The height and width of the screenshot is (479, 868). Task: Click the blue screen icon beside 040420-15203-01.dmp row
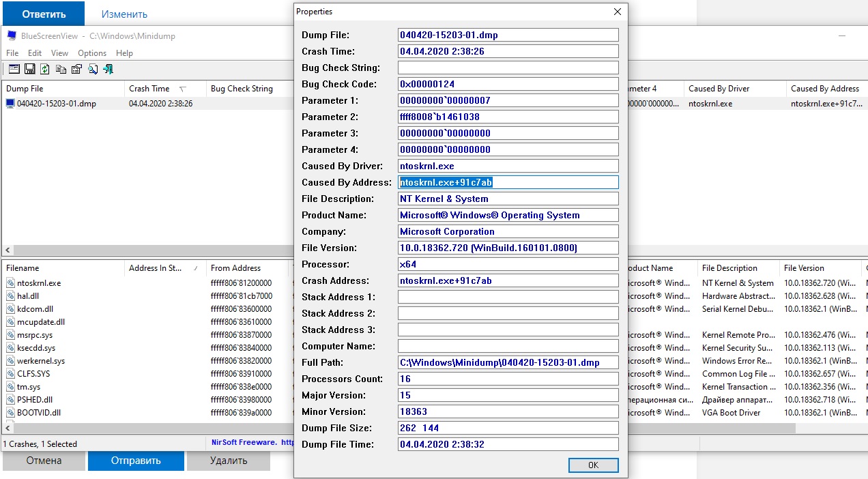(10, 104)
